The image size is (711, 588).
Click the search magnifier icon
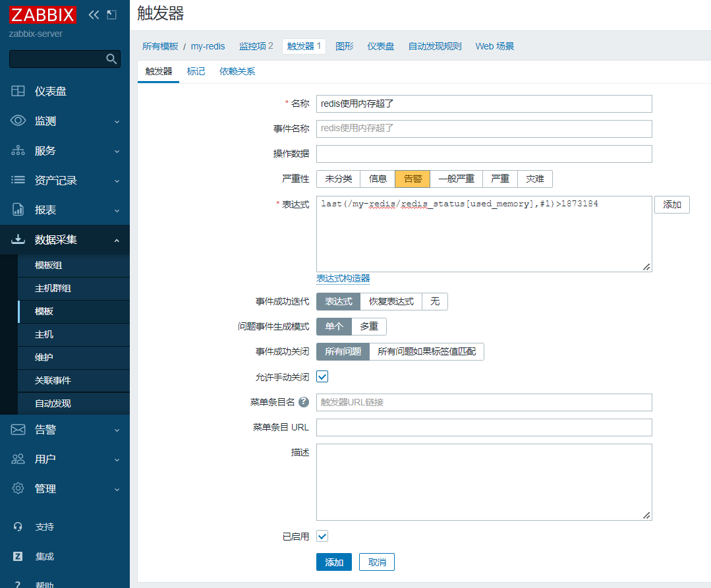click(111, 59)
